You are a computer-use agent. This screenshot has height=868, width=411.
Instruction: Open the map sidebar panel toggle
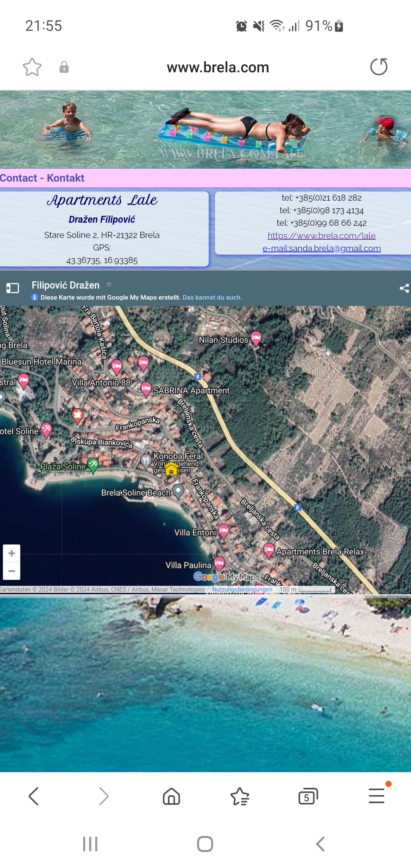[x=13, y=288]
